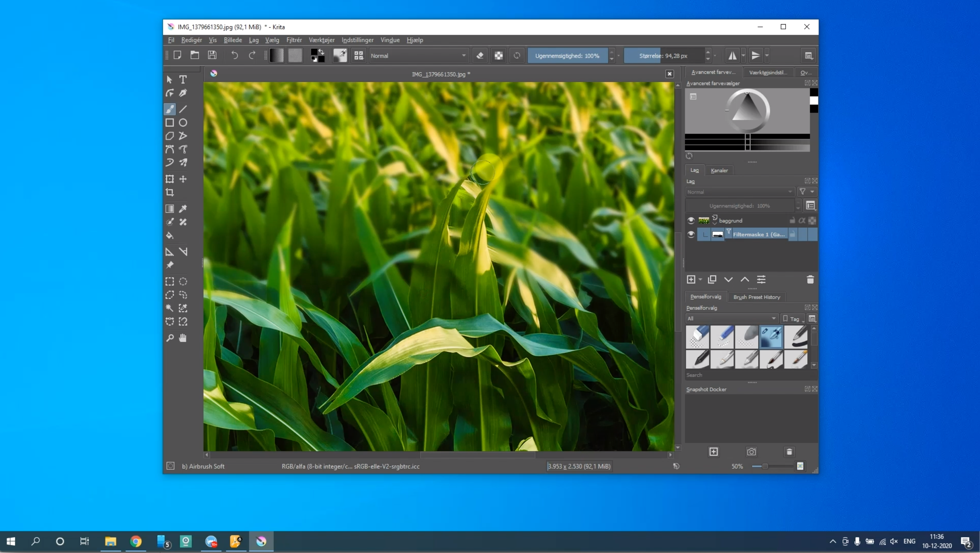
Task: Click the Delete layer trash icon
Action: (810, 280)
